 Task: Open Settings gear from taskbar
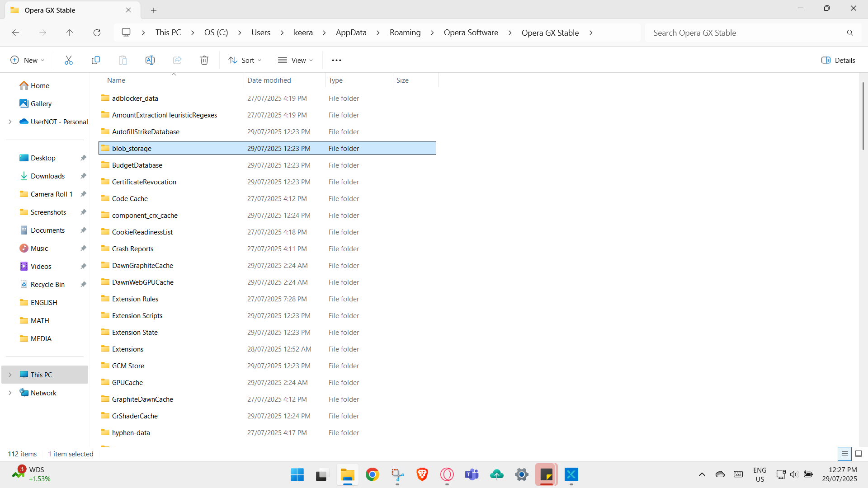(x=522, y=474)
